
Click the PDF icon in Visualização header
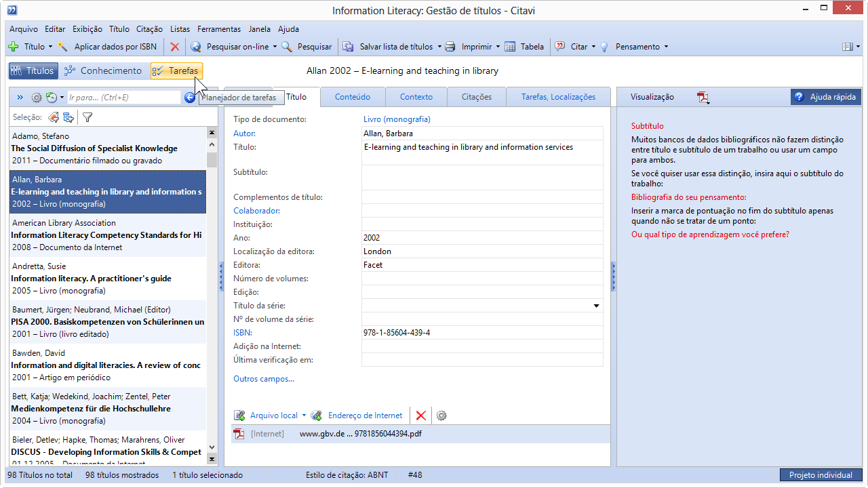pos(703,97)
